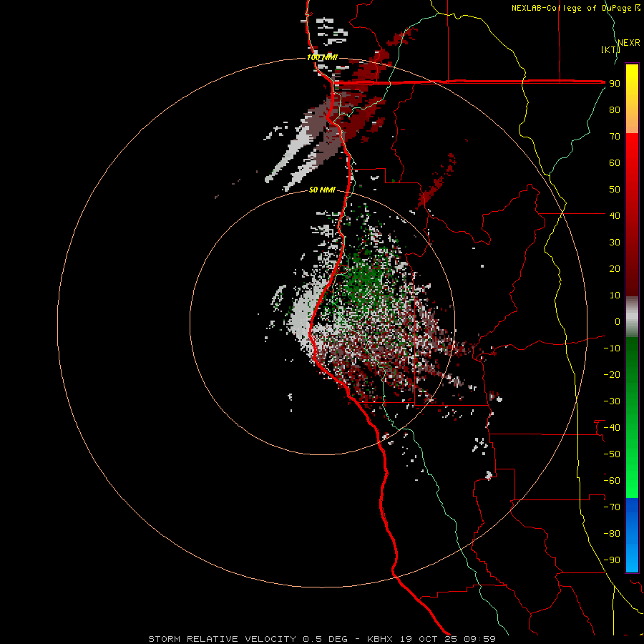Pick the scale value 40
644x644 pixels.
coord(615,215)
